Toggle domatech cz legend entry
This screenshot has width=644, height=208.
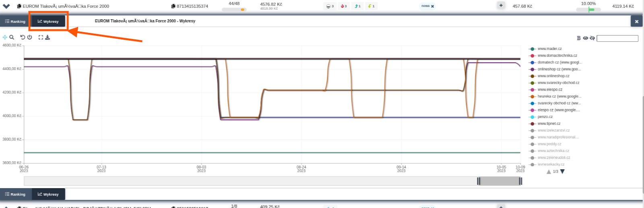[x=555, y=62]
